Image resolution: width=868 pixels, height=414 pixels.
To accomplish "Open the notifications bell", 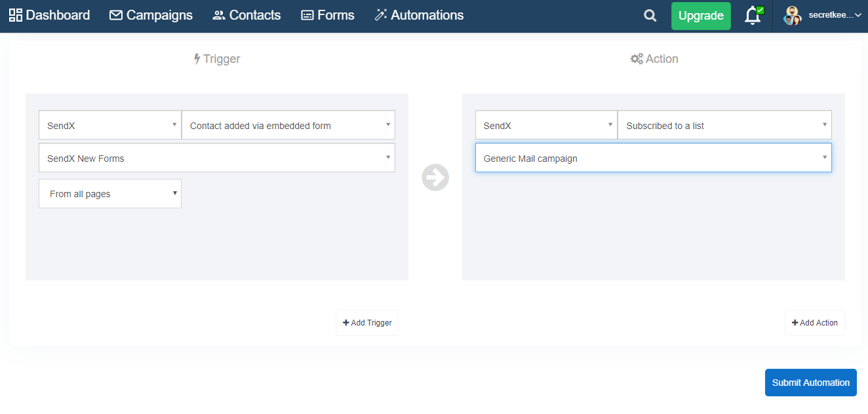I will (754, 16).
